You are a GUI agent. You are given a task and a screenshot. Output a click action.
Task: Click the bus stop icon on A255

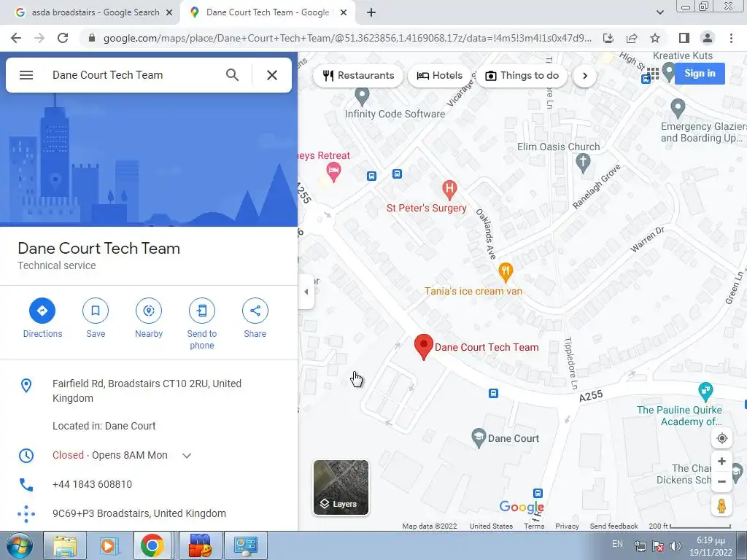pyautogui.click(x=494, y=393)
